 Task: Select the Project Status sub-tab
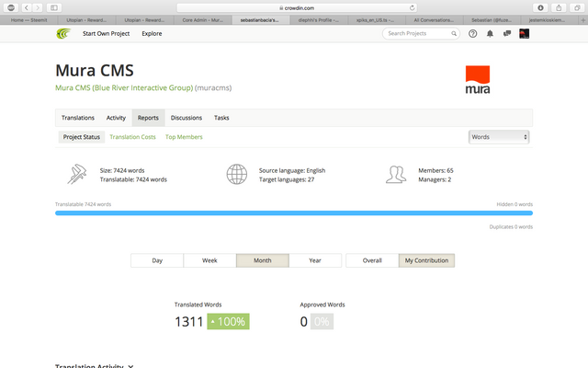82,137
